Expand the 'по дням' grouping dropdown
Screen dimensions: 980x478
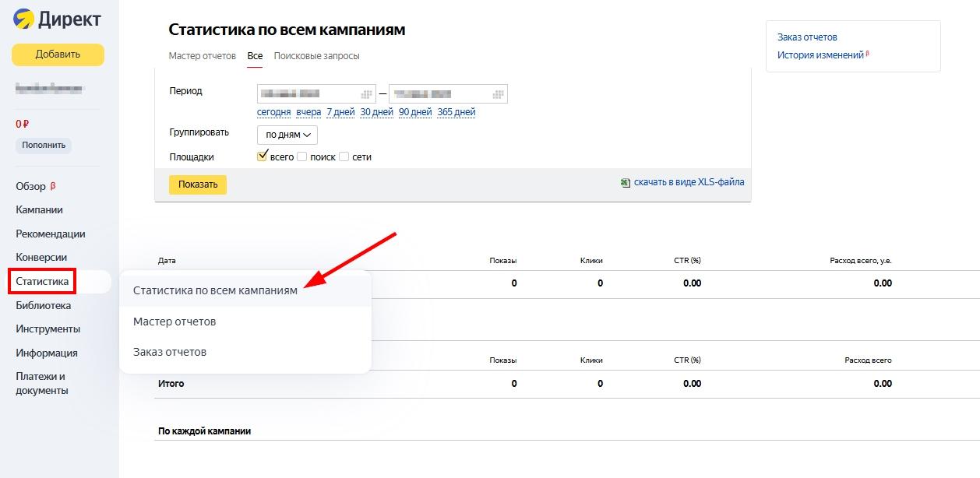[287, 135]
